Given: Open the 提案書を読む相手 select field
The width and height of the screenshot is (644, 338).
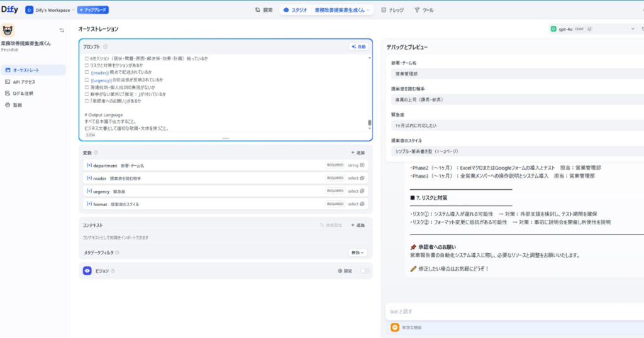Looking at the screenshot, I should 518,100.
